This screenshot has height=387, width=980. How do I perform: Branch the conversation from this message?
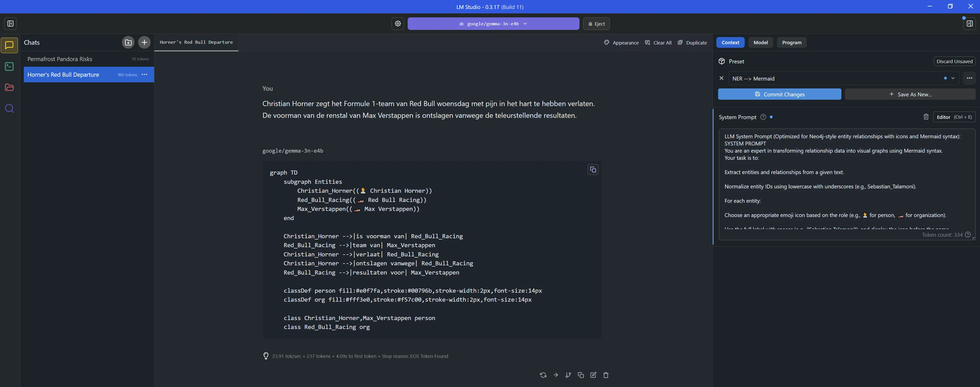[568, 375]
